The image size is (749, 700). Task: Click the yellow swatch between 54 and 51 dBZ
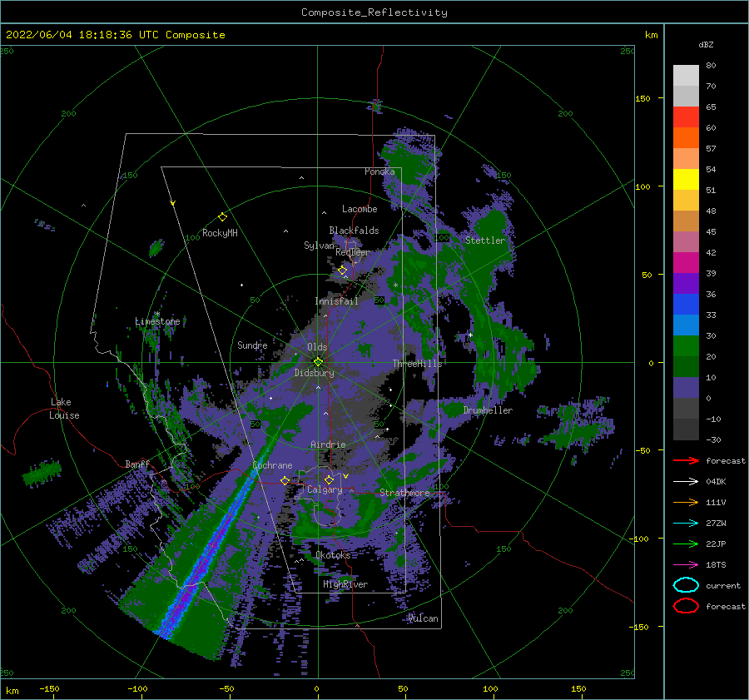pyautogui.click(x=686, y=180)
